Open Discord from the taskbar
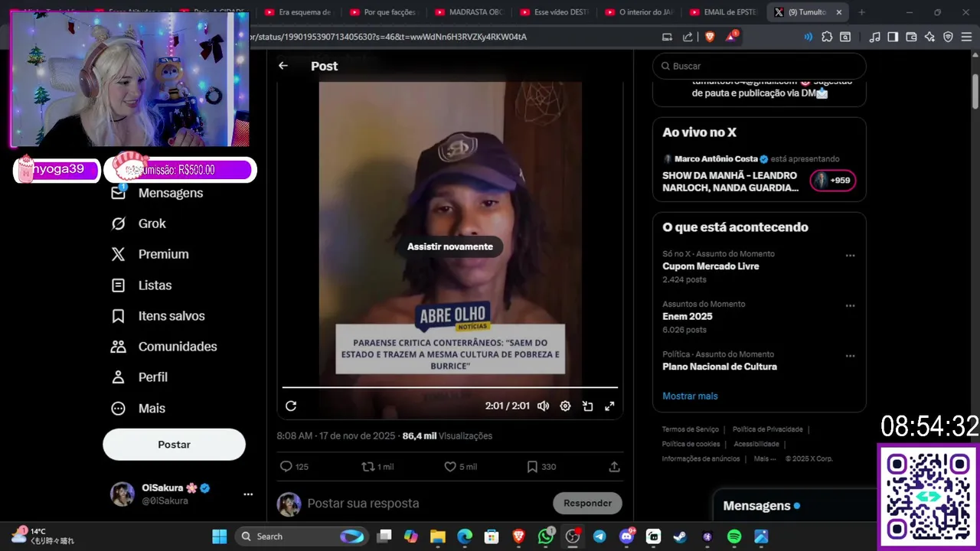 tap(626, 536)
